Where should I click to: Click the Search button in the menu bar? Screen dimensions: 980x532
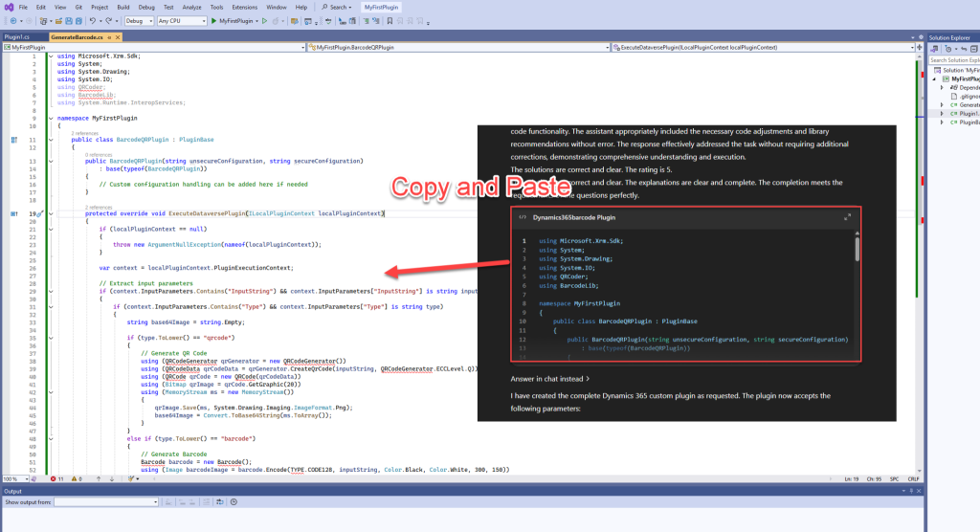[337, 7]
